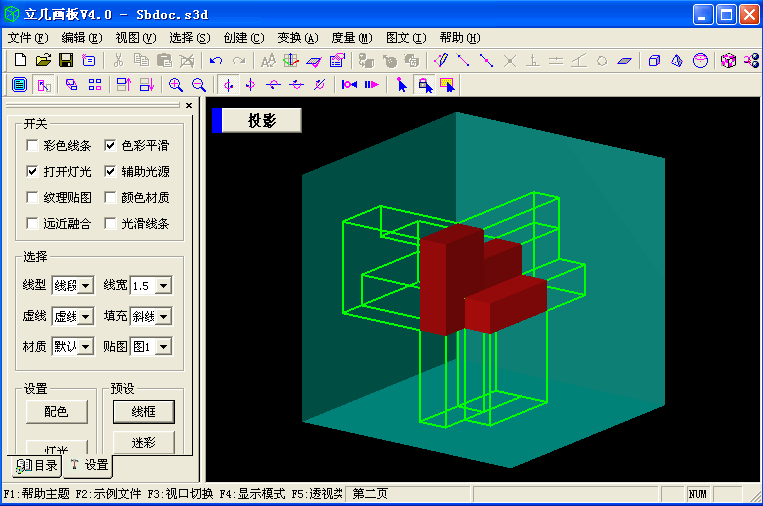
Task: Click the Undo arrow icon
Action: pyautogui.click(x=216, y=61)
